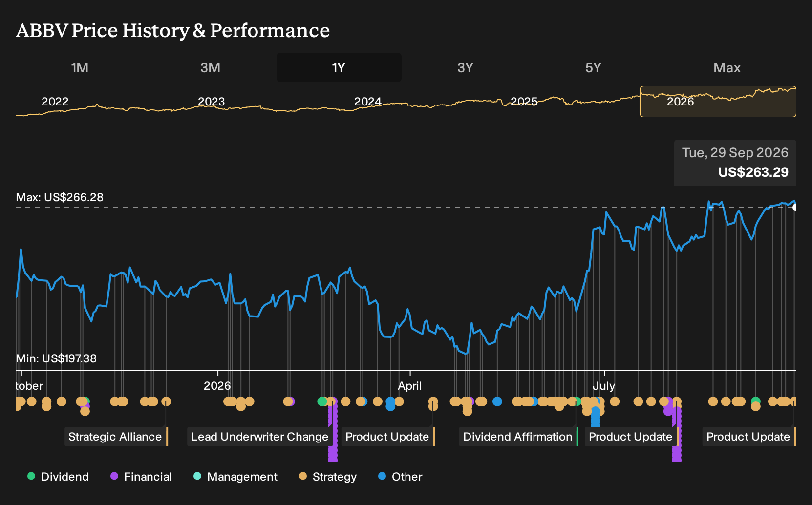
Task: Open the Product Update label below July
Action: point(632,437)
